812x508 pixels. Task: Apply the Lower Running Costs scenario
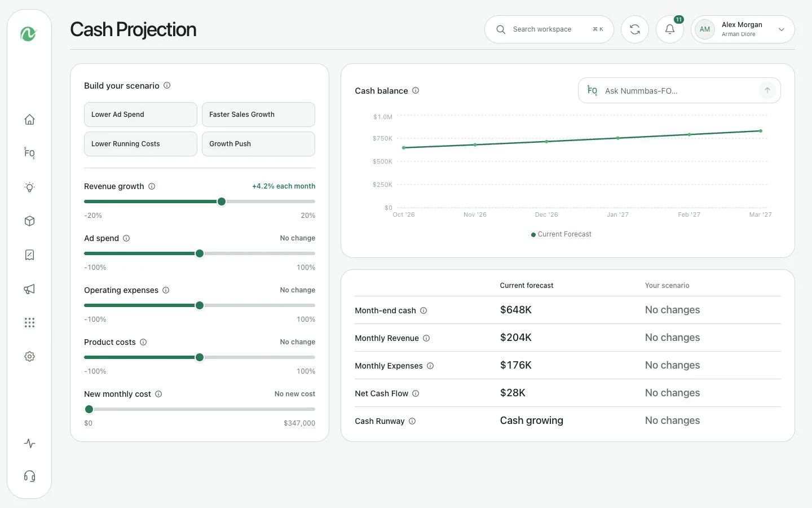coord(140,144)
